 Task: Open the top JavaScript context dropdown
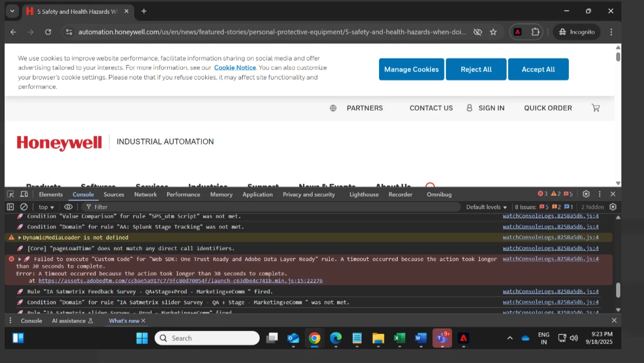tap(47, 207)
